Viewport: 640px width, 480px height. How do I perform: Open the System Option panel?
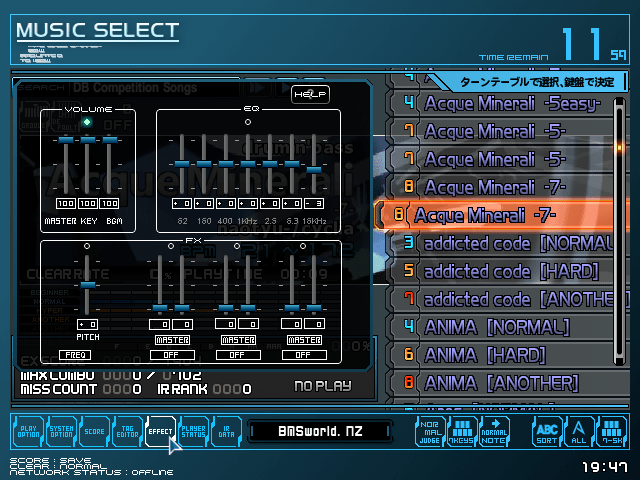point(61,431)
